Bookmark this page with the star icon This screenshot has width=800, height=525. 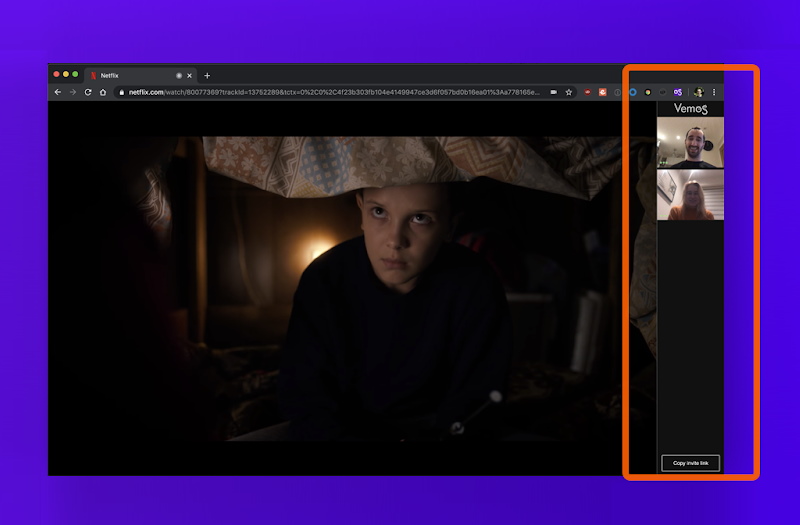point(568,92)
